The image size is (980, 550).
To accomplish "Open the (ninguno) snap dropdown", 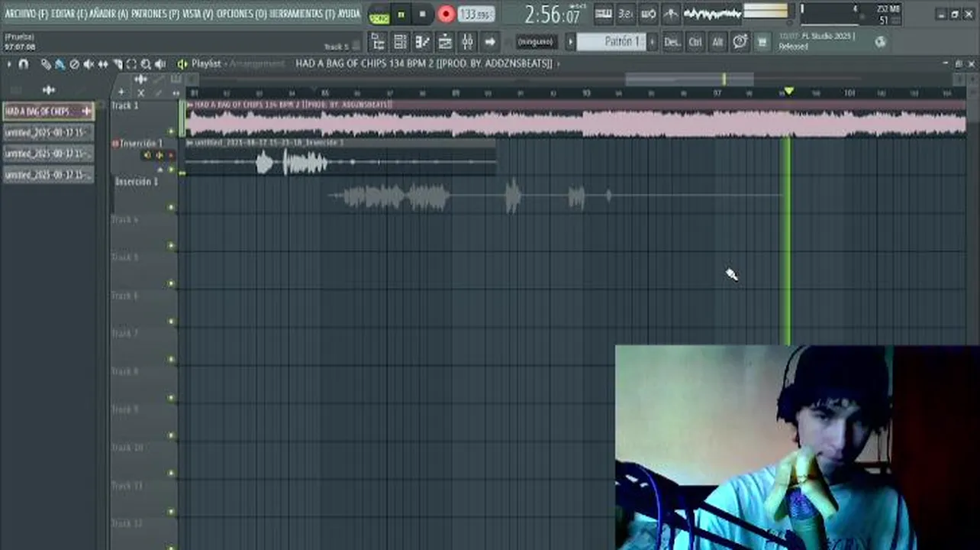I will (536, 42).
